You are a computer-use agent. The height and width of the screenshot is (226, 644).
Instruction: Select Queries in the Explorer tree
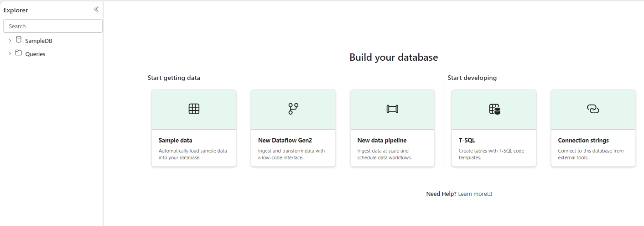coord(35,54)
